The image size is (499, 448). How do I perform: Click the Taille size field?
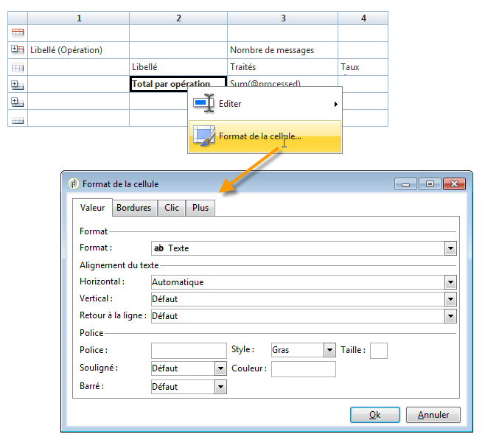point(379,350)
